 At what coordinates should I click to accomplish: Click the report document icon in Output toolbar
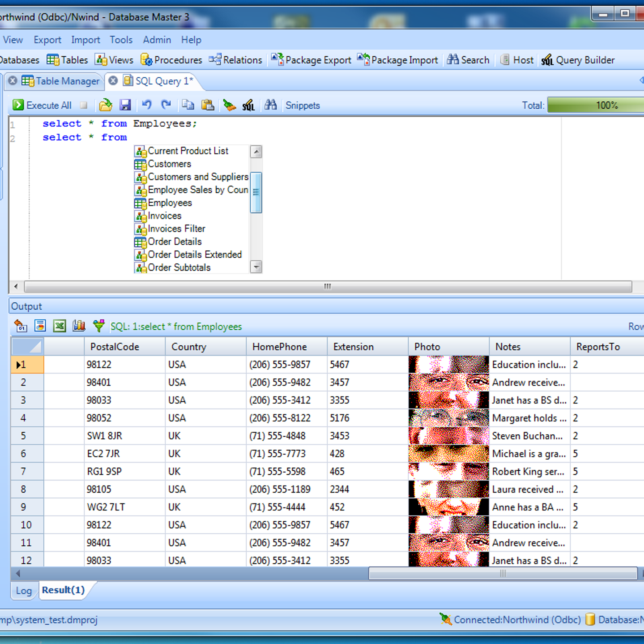40,325
